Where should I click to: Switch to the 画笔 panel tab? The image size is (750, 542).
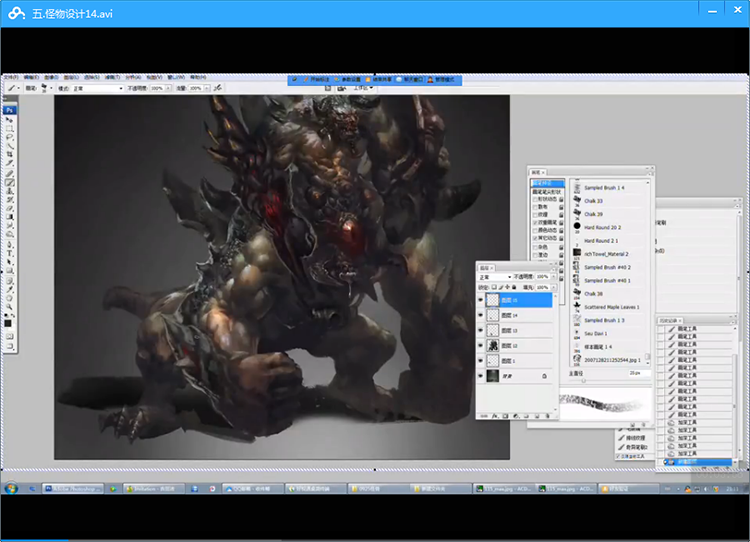[538, 172]
